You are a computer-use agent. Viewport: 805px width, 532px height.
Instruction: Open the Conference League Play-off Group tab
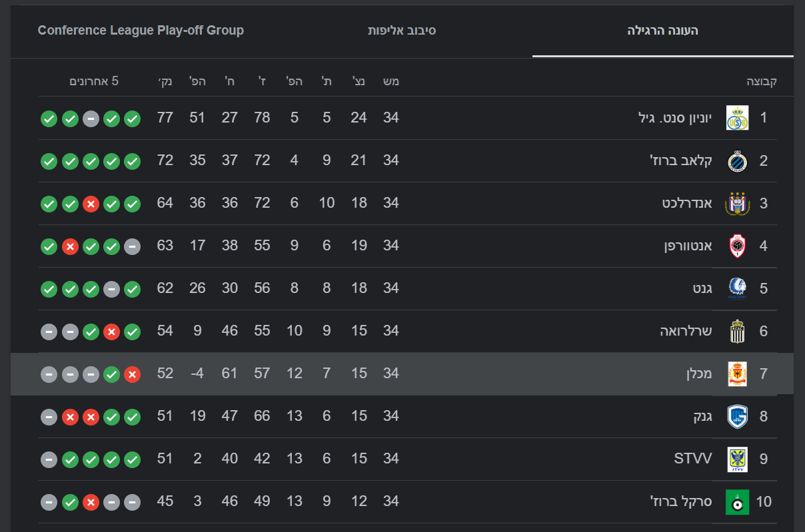pyautogui.click(x=141, y=31)
